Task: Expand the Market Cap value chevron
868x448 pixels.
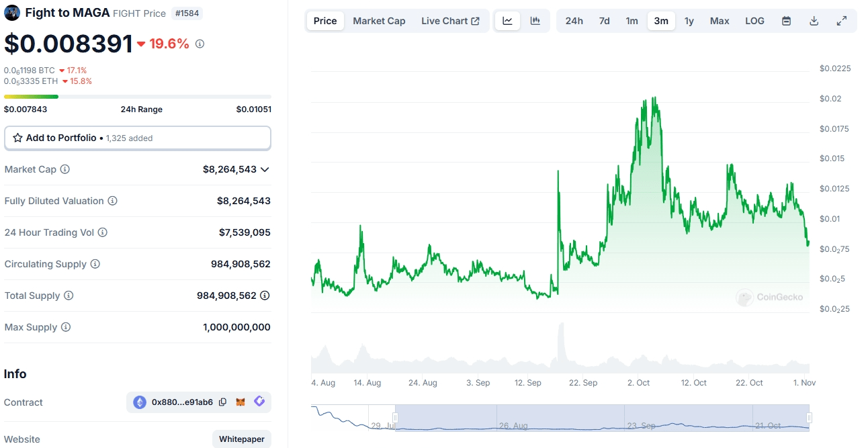Action: tap(265, 169)
